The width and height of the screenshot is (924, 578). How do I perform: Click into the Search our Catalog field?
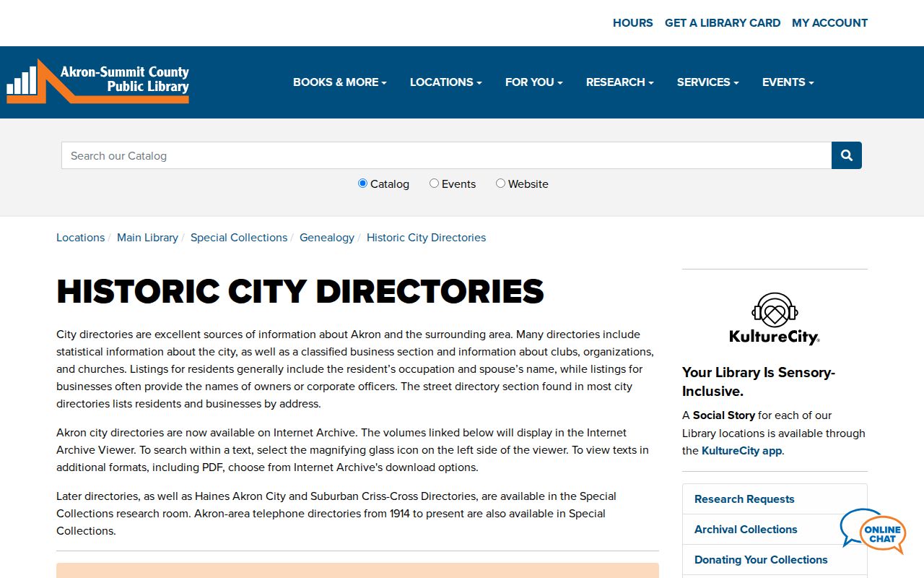447,155
